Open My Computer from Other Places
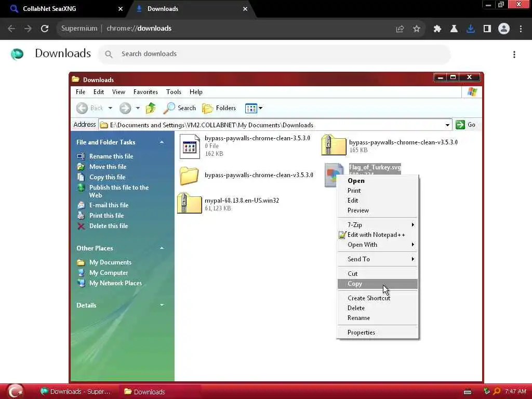Image resolution: width=532 pixels, height=399 pixels. point(109,273)
